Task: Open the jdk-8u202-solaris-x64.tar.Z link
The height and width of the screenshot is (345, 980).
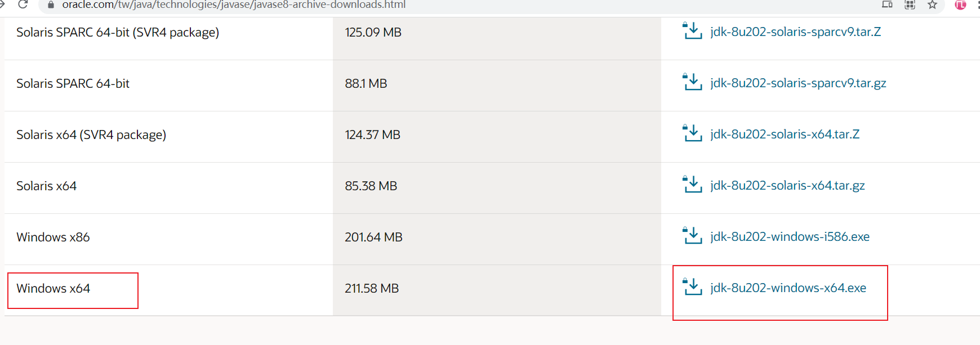Action: coord(785,134)
